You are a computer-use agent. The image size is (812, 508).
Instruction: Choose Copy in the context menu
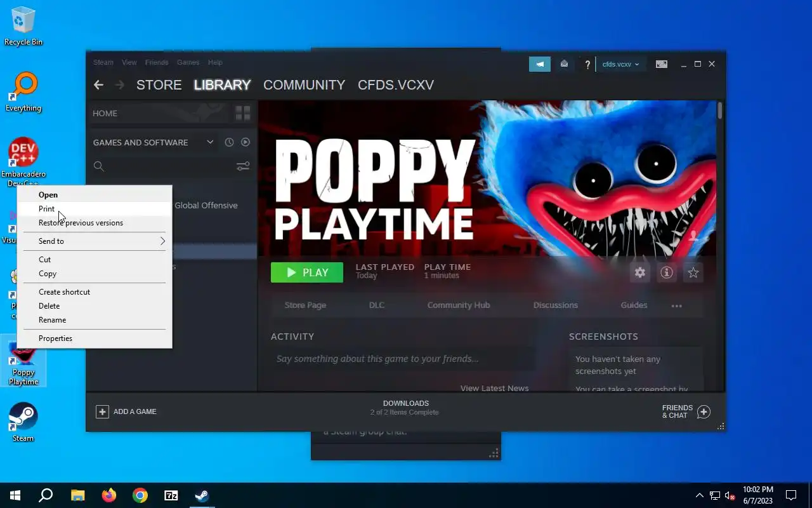click(x=95, y=274)
